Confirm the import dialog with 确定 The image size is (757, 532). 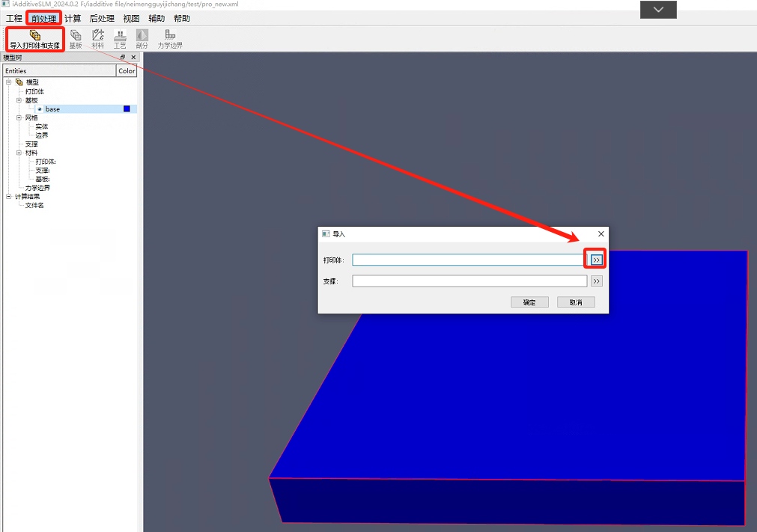(x=529, y=302)
